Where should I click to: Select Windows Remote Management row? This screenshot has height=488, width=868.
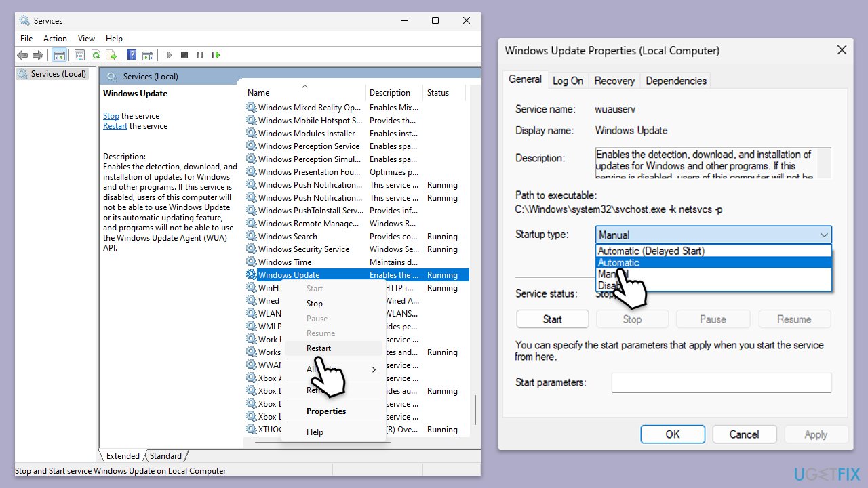pos(357,224)
